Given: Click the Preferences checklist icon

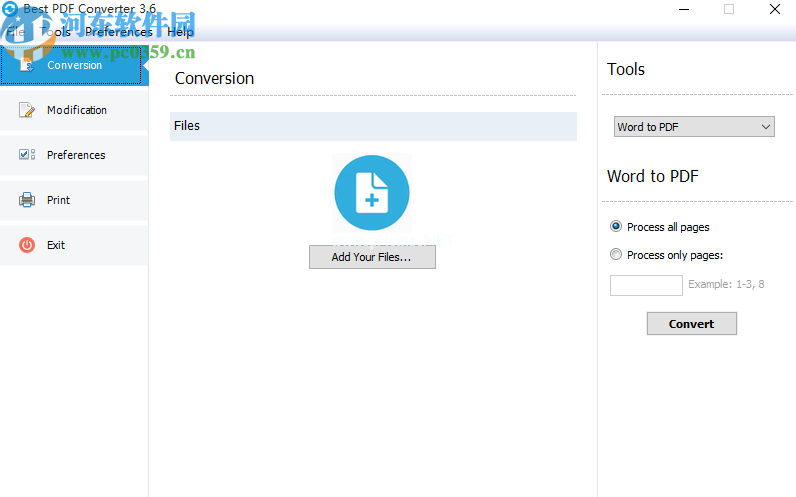Looking at the screenshot, I should pos(27,155).
